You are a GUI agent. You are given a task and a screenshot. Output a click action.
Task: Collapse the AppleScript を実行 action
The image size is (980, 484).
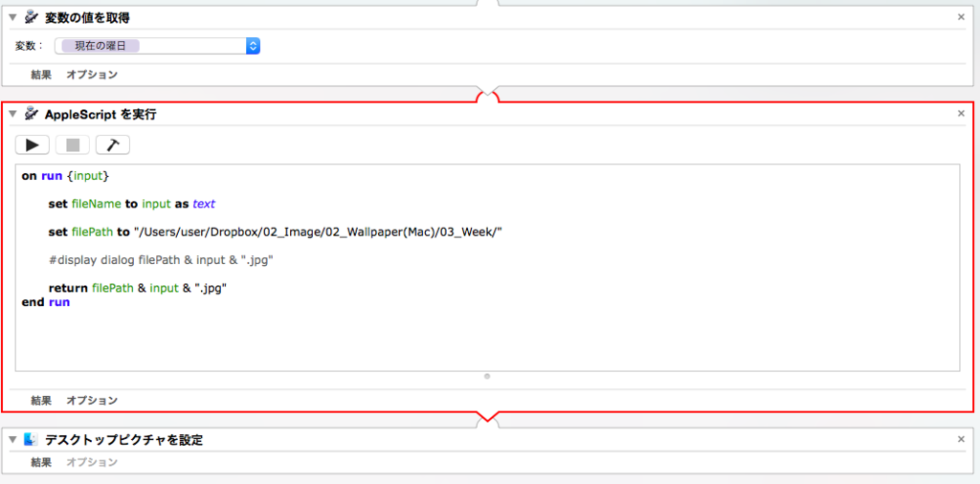pyautogui.click(x=12, y=114)
